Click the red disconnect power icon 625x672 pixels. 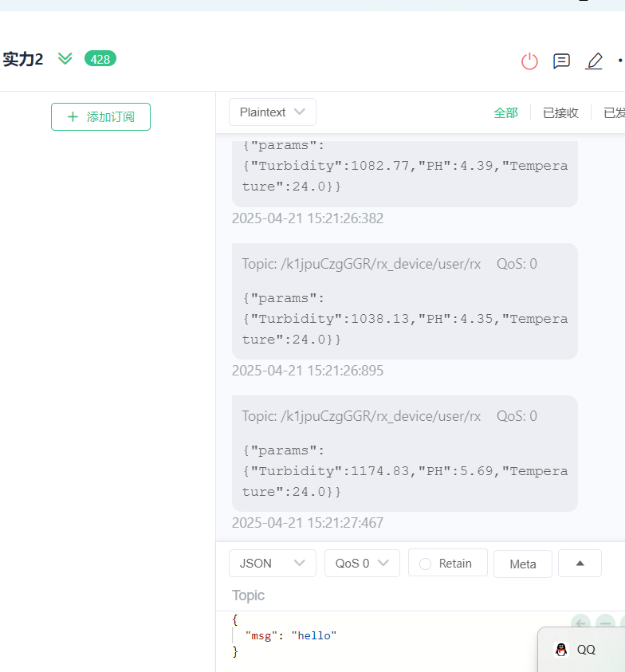(x=529, y=61)
